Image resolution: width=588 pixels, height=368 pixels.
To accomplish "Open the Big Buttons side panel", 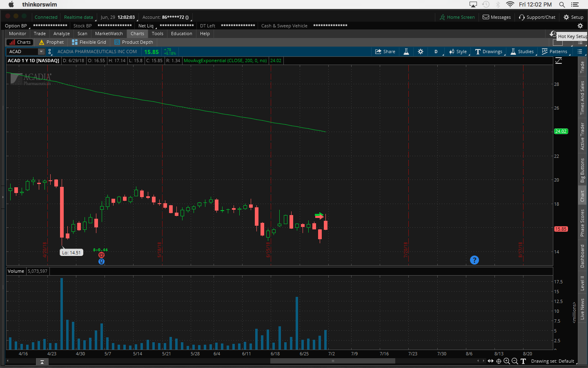I will coord(583,171).
